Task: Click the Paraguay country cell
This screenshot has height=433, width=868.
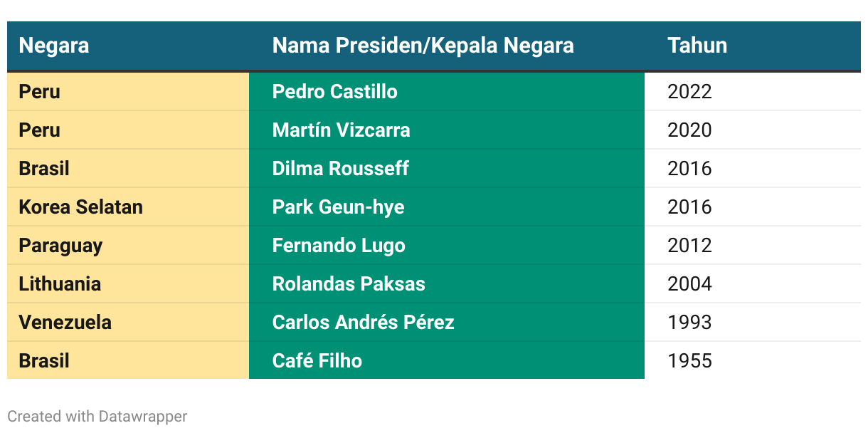Action: 128,246
